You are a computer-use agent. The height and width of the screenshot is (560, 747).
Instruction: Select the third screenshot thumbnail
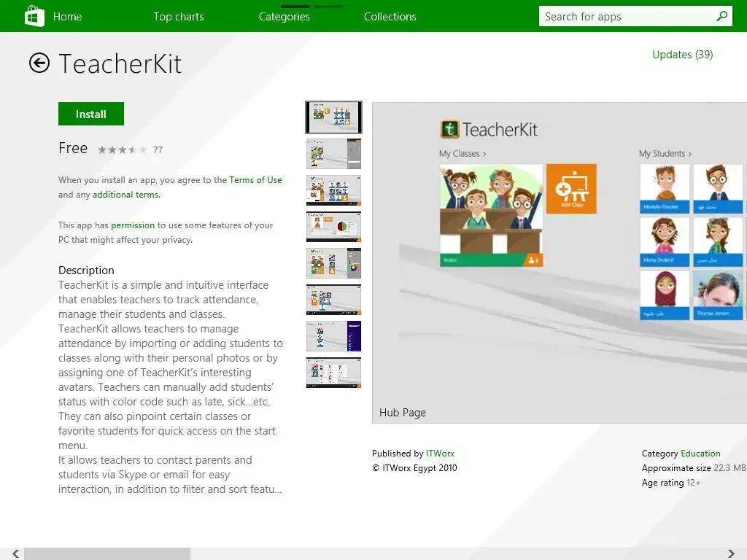(333, 190)
